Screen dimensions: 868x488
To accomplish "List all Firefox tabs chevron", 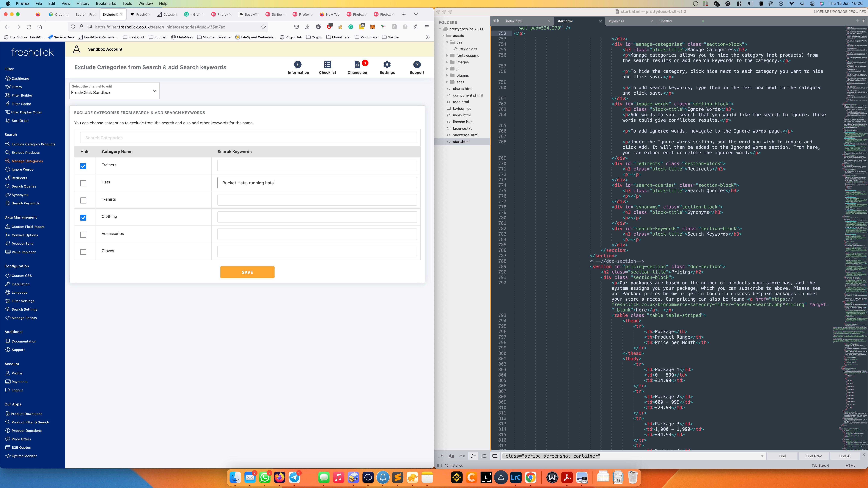I will pos(416,14).
